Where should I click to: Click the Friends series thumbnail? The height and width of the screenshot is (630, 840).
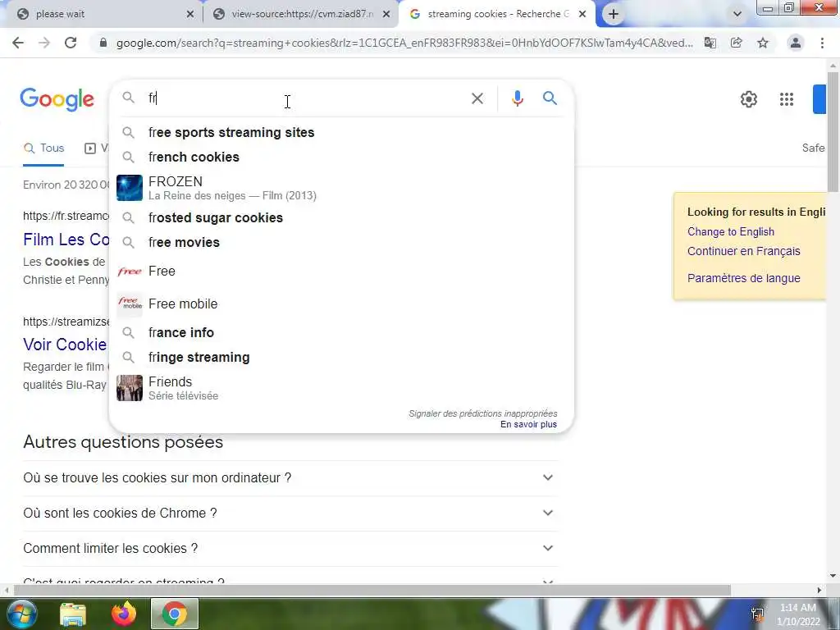[x=129, y=388]
